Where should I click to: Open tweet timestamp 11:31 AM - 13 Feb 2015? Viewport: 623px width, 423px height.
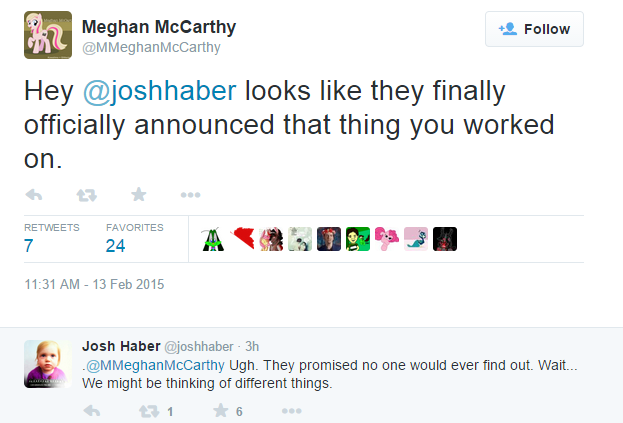coord(93,284)
